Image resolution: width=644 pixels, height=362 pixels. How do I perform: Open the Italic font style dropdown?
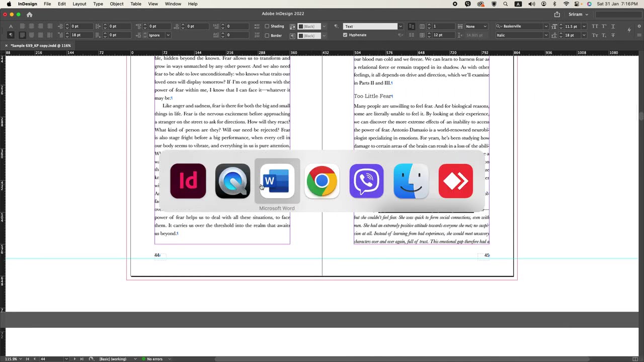click(x=546, y=35)
